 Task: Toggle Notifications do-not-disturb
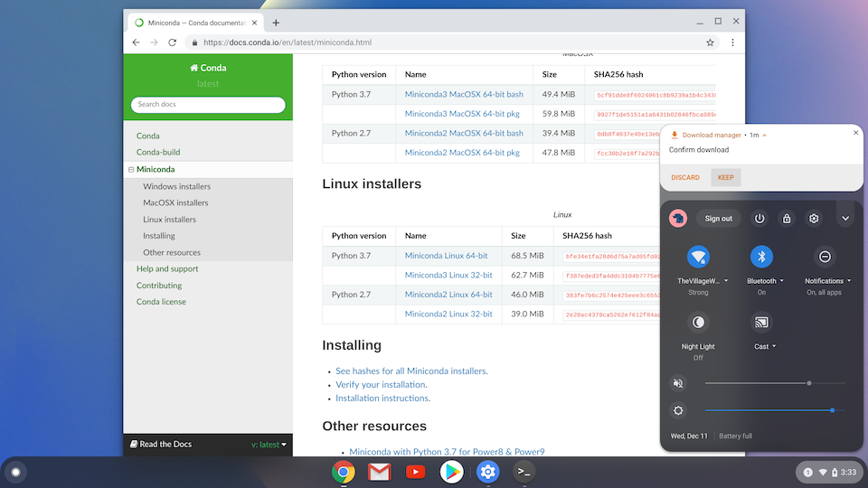pyautogui.click(x=825, y=257)
